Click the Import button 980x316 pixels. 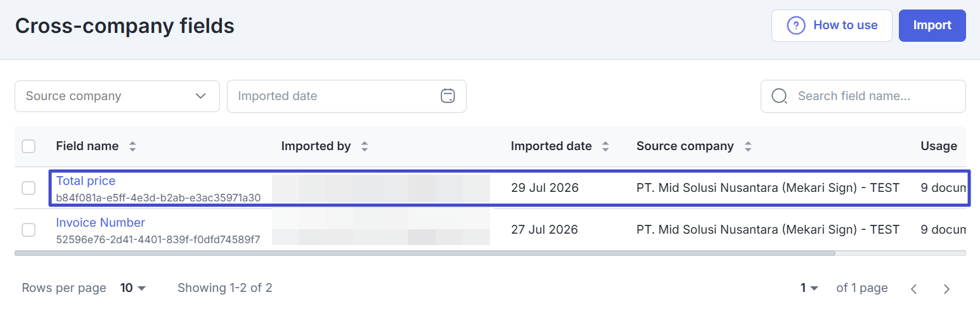[x=932, y=25]
